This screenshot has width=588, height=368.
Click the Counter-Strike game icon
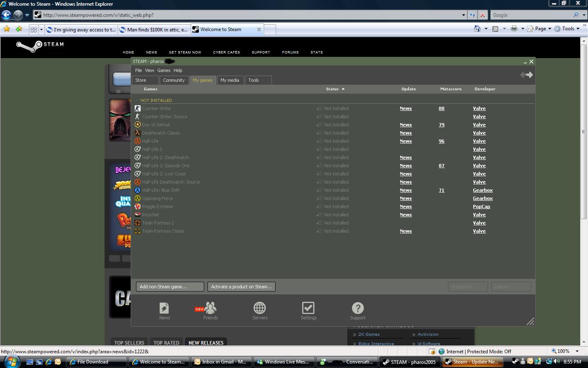(138, 108)
